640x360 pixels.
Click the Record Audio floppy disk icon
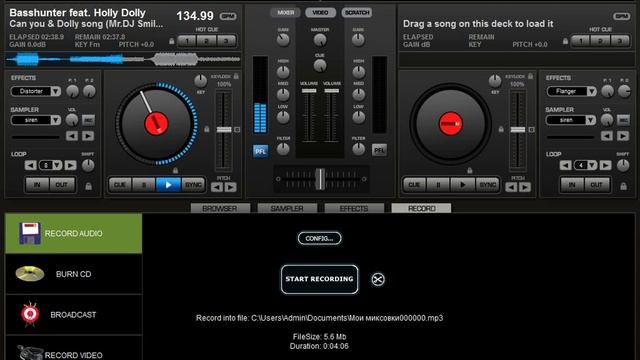pos(30,233)
